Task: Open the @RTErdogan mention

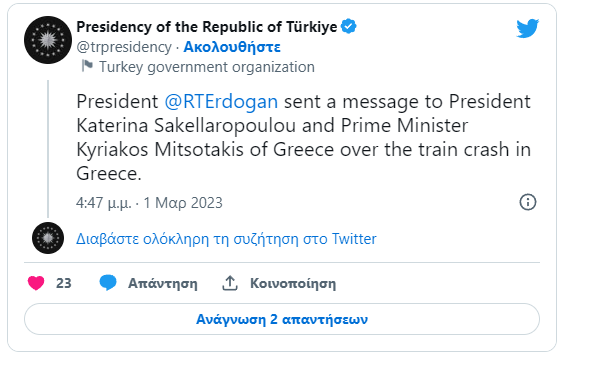Action: point(221,101)
